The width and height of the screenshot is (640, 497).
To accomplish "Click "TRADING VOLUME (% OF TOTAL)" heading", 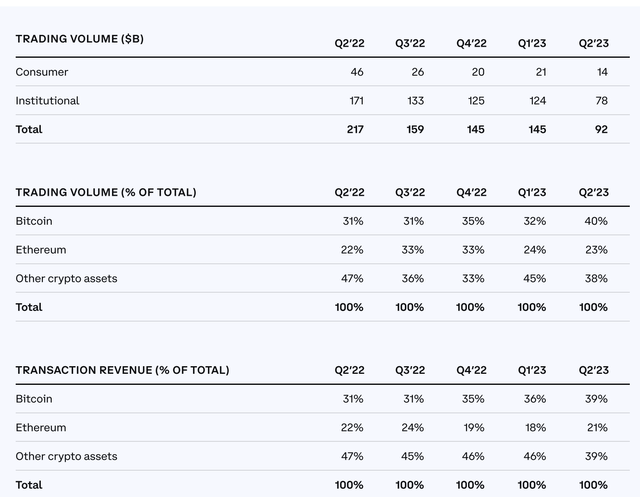I will [105, 192].
